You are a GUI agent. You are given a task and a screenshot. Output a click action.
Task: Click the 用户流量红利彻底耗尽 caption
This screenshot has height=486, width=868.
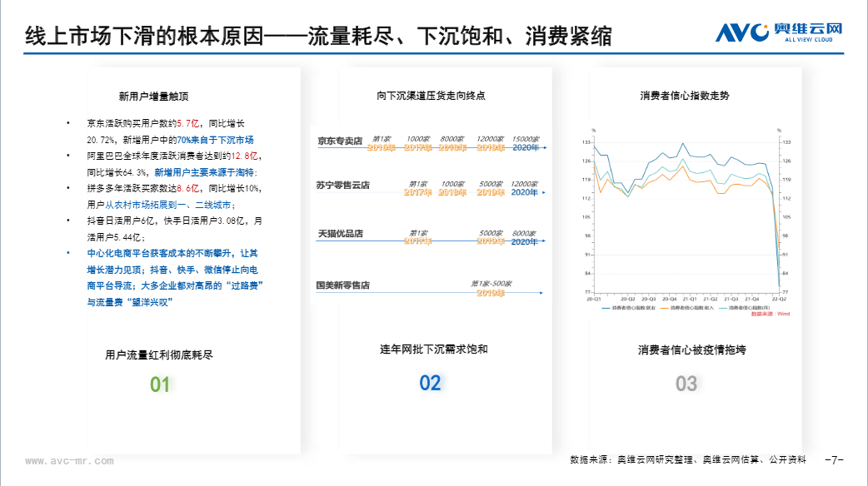[159, 355]
